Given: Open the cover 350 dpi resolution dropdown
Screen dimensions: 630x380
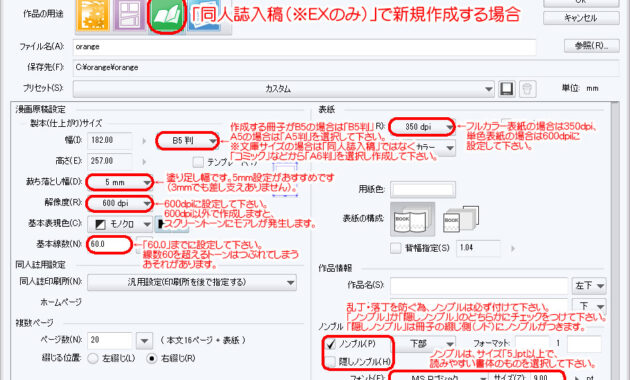Looking at the screenshot, I should click(x=422, y=127).
